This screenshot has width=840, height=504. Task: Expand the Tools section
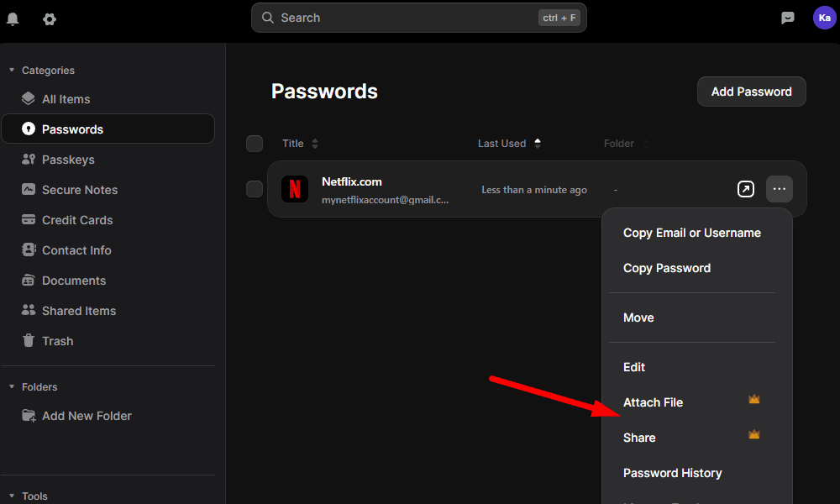[12, 496]
